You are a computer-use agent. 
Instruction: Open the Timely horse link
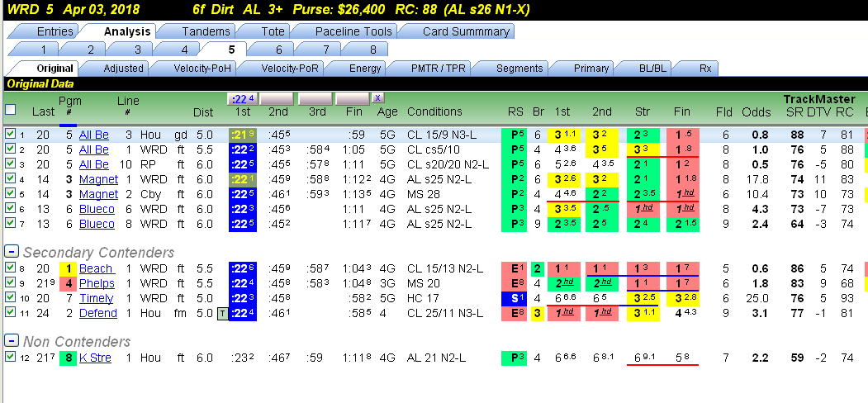[x=97, y=298]
